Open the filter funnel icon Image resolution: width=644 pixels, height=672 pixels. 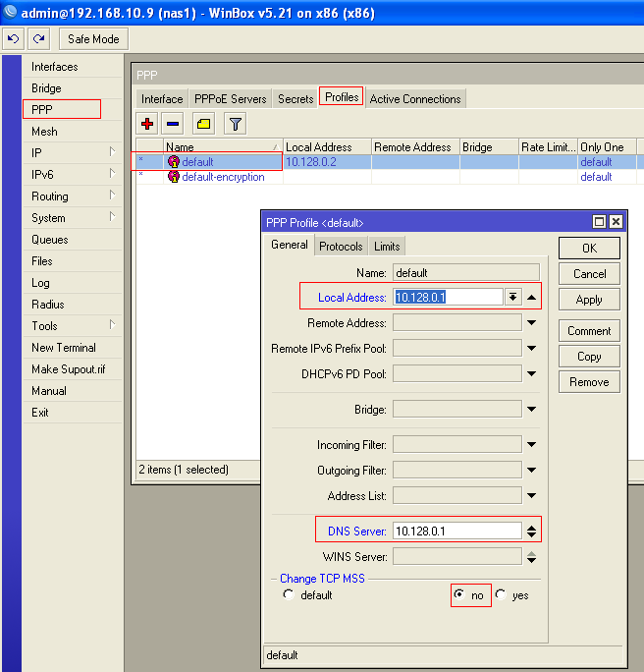point(235,124)
